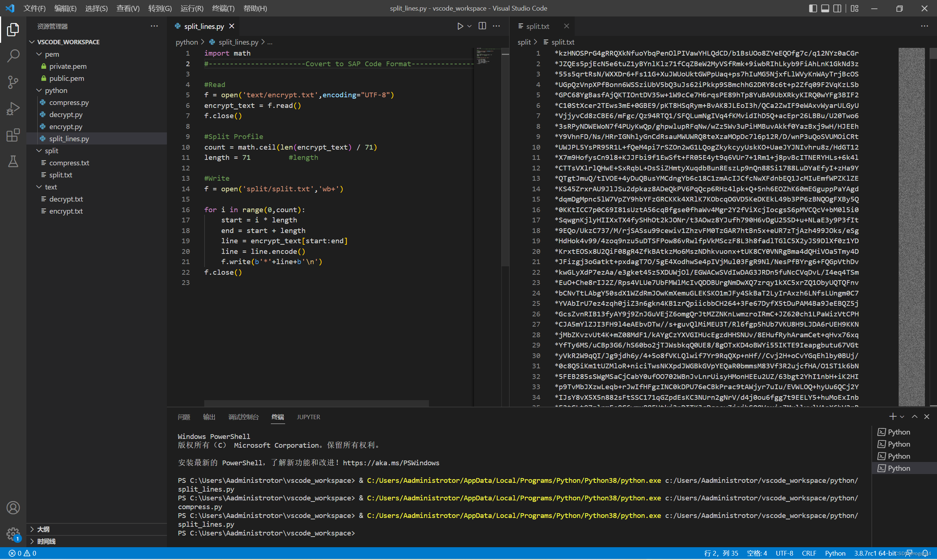Split the split_lines.py editor right
The height and width of the screenshot is (560, 937).
click(482, 26)
